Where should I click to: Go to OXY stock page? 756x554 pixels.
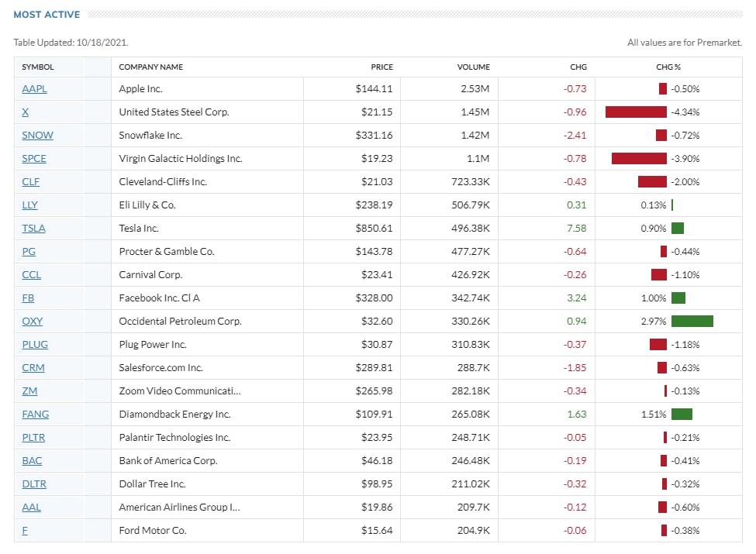pyautogui.click(x=33, y=321)
